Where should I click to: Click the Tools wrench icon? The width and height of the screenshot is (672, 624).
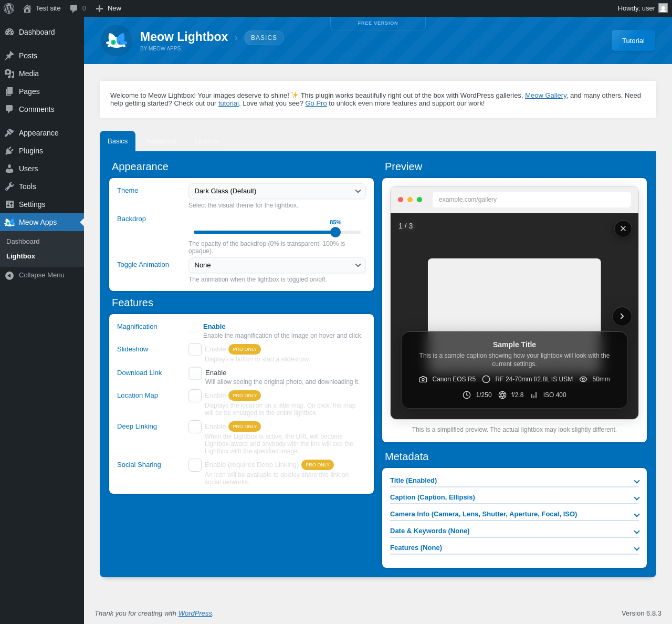(9, 186)
